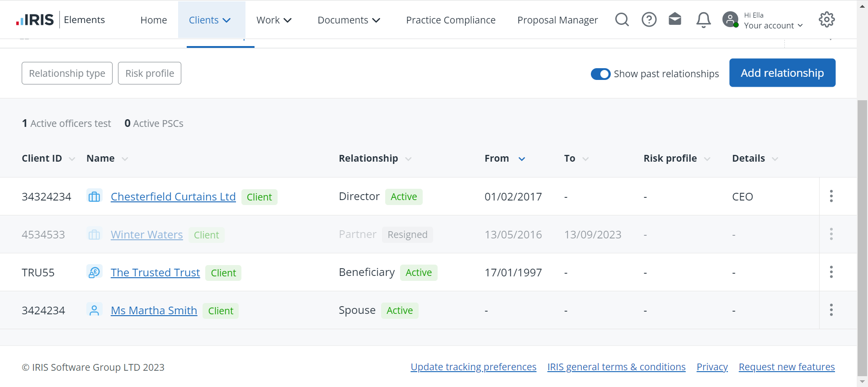
Task: Click the Privacy footer link
Action: tap(712, 367)
